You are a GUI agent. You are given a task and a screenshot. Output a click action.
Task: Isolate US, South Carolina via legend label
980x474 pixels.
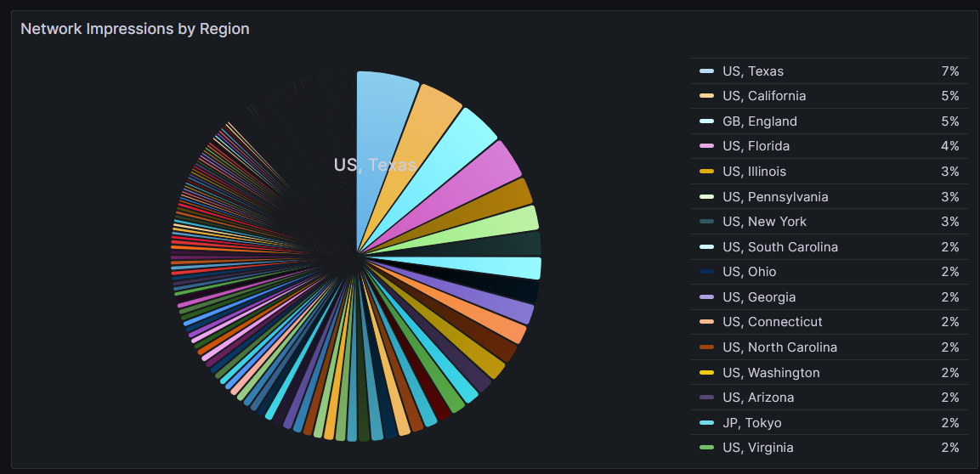(x=779, y=247)
